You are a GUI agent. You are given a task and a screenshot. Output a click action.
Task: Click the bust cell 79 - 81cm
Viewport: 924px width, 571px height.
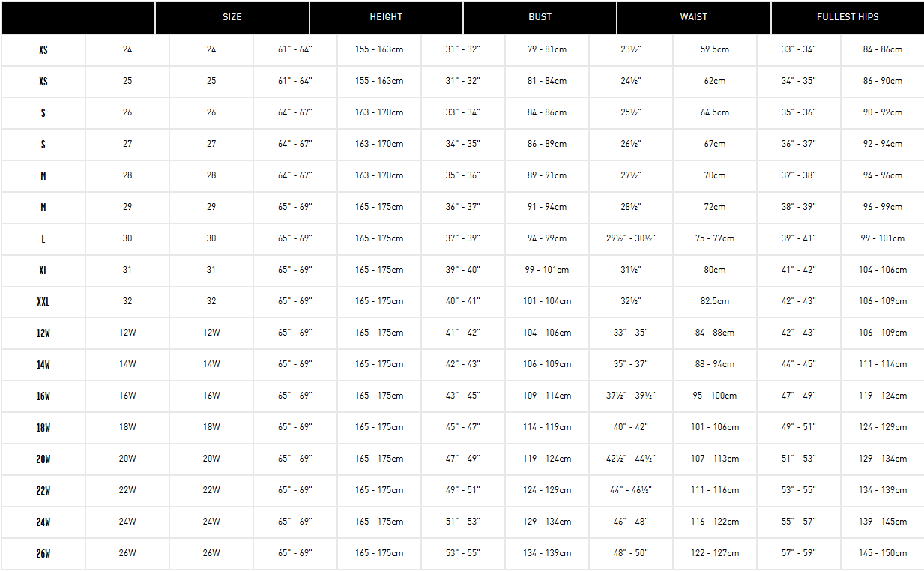547,49
